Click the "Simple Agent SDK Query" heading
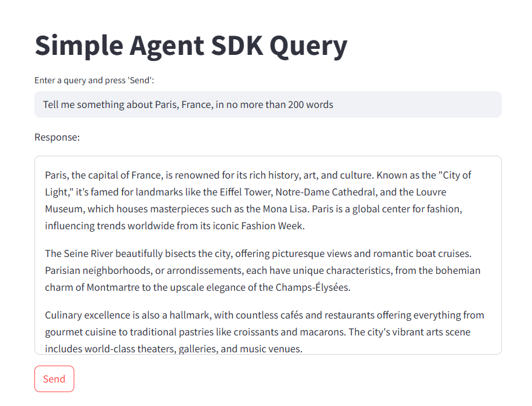 point(191,46)
